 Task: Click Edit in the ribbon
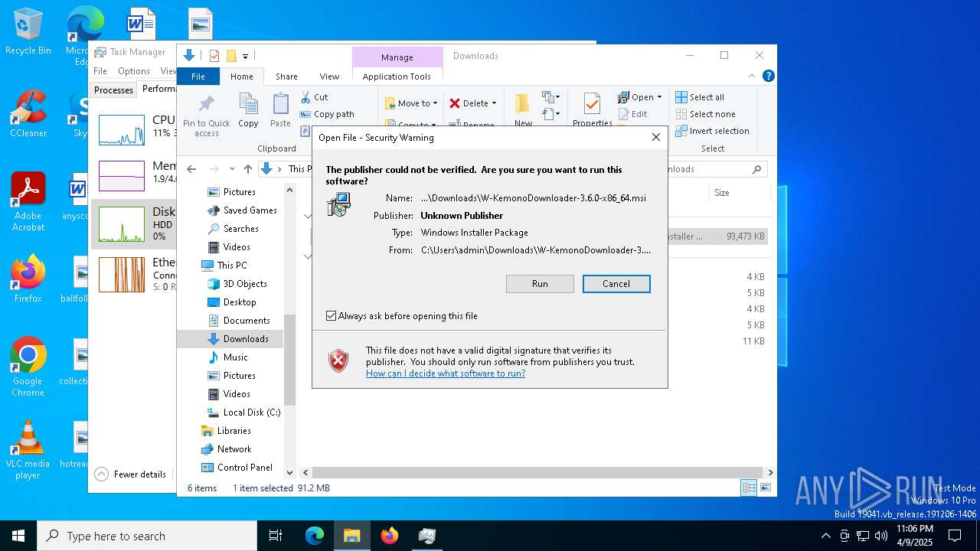(632, 114)
